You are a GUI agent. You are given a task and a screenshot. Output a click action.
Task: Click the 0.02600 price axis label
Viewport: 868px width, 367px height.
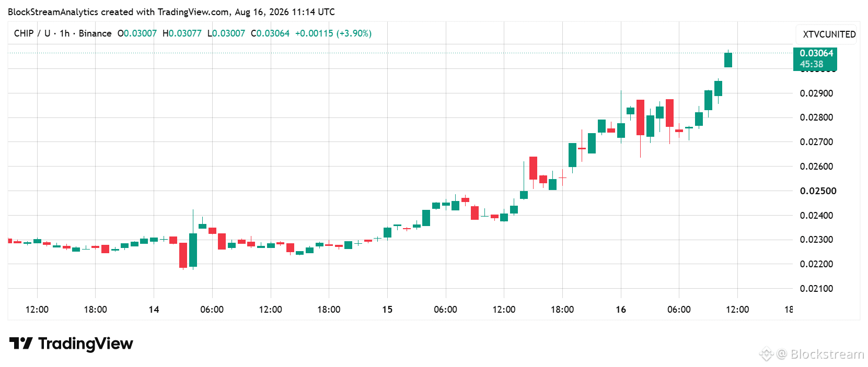click(816, 167)
